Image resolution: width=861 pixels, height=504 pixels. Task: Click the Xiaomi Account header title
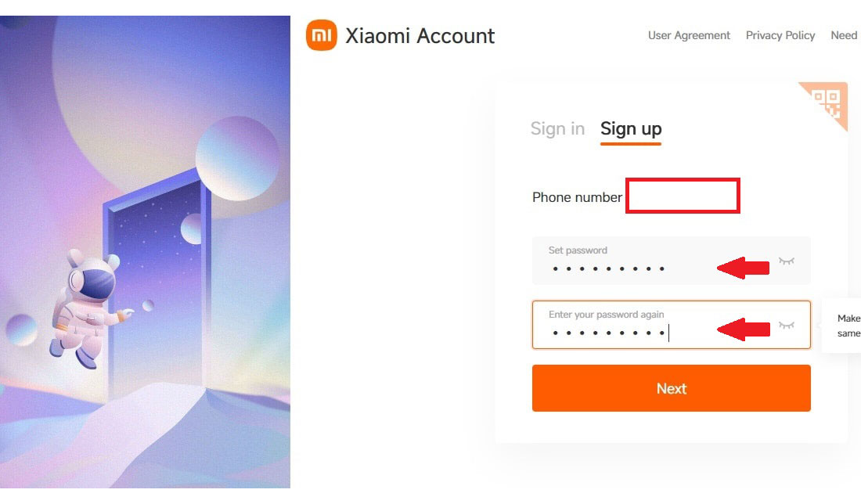pos(420,36)
